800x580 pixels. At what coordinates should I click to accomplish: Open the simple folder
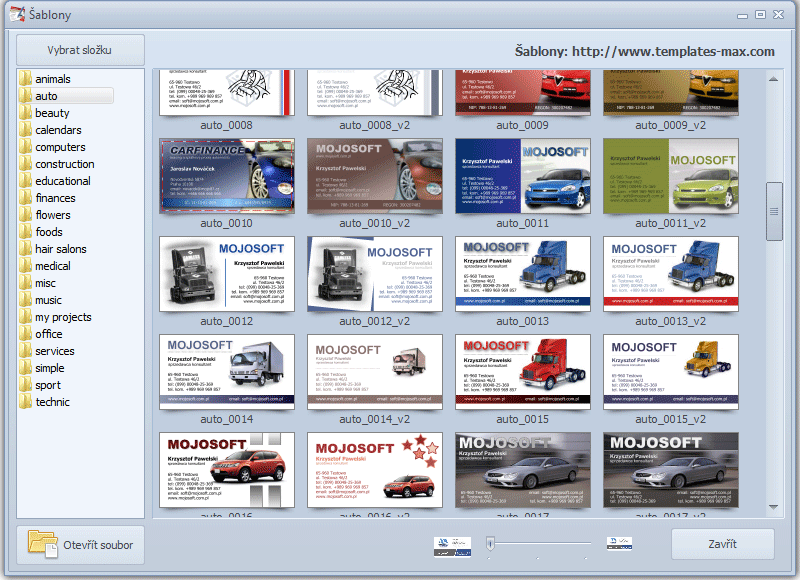click(x=42, y=368)
